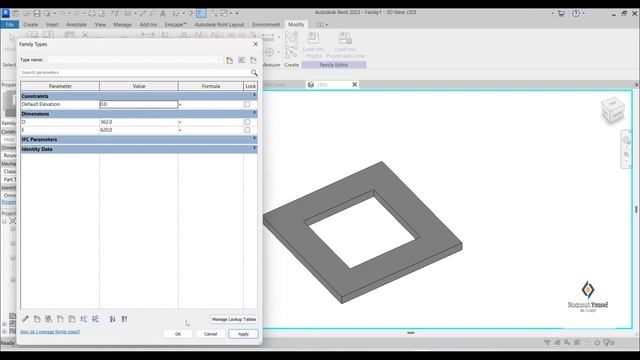Toggle Lock checkbox for Default Elevation

point(247,104)
